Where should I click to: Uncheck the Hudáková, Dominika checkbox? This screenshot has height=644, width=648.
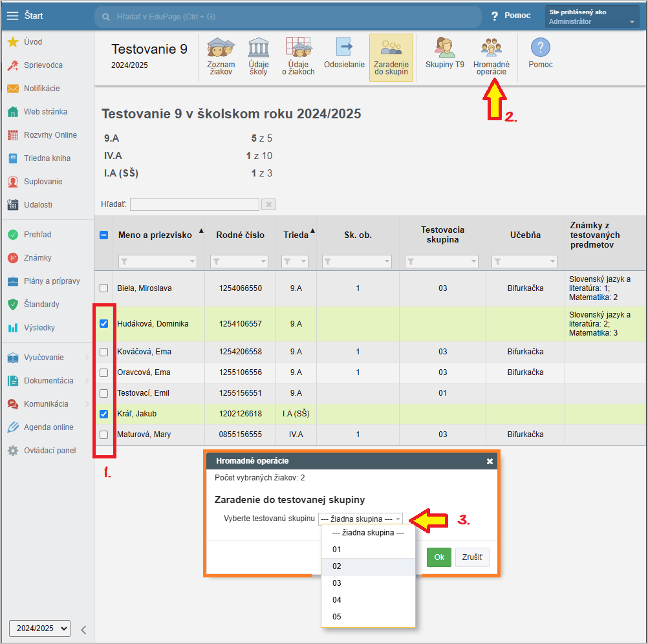[104, 323]
